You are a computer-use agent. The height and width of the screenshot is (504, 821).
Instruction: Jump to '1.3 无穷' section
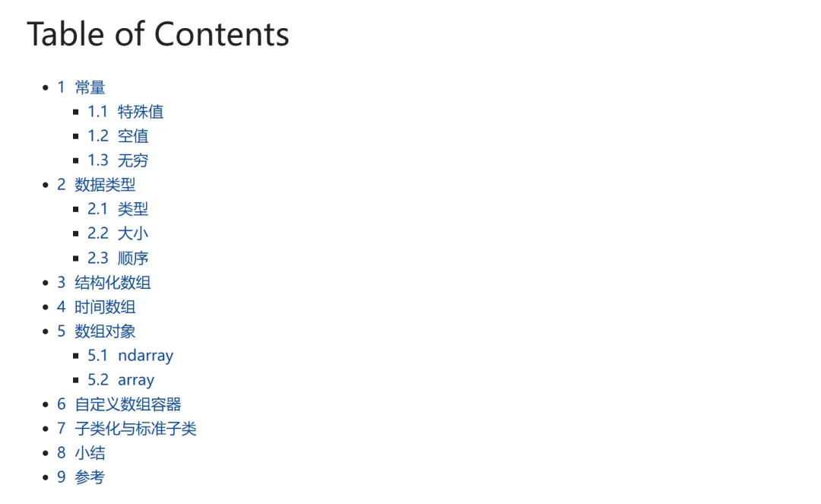pyautogui.click(x=118, y=160)
